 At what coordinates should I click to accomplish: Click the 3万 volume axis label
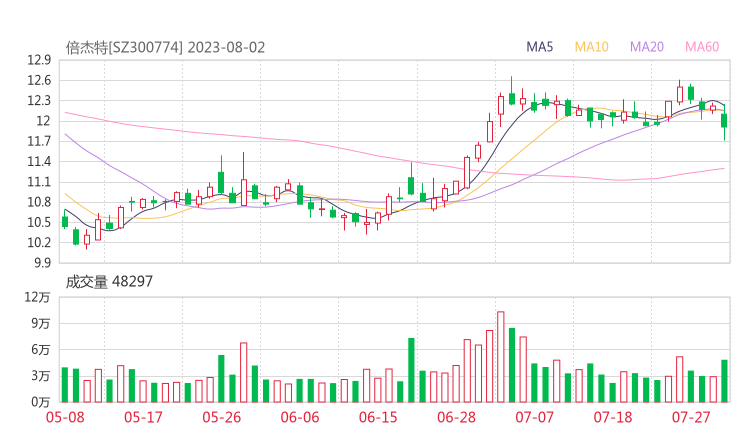[x=41, y=376]
